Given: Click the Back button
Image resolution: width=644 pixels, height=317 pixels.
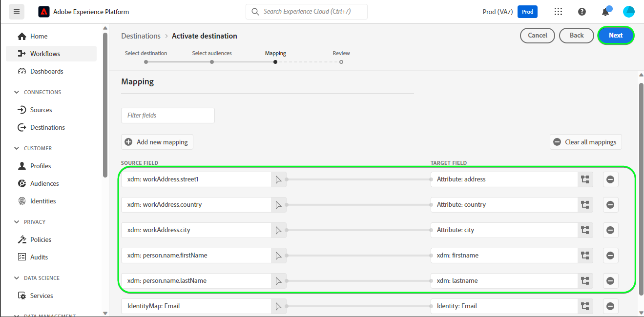Looking at the screenshot, I should (577, 35).
